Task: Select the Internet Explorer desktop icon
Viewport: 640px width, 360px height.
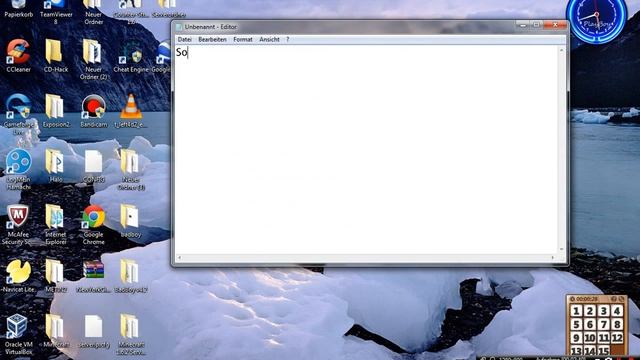Action: (56, 224)
